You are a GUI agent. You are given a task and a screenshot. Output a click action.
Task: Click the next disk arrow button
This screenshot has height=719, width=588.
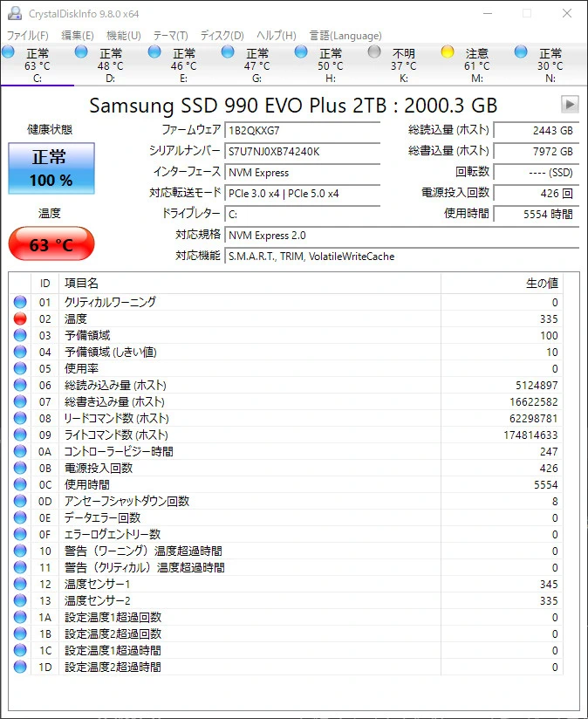click(x=570, y=105)
